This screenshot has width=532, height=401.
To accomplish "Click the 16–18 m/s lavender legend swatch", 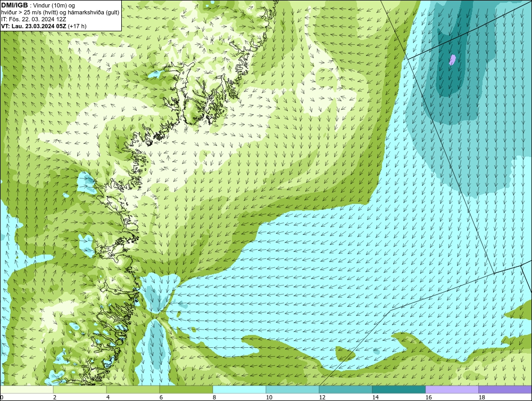I will point(452,389).
